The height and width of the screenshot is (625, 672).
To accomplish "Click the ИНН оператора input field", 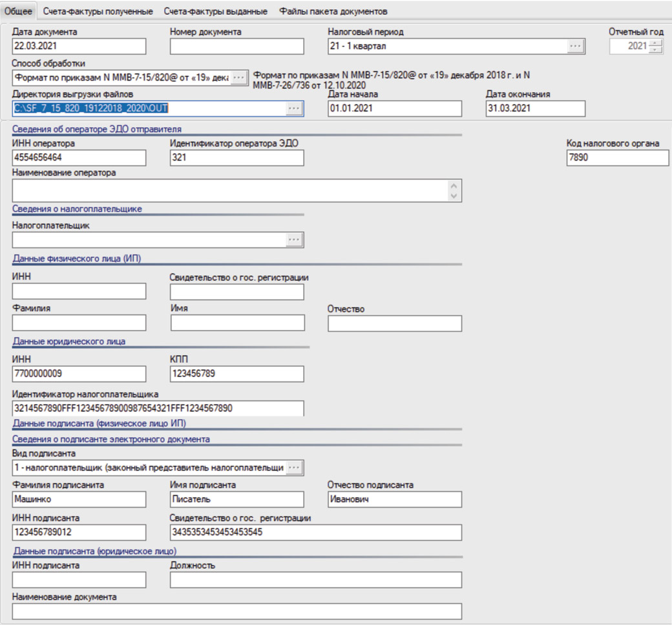I will tap(79, 158).
